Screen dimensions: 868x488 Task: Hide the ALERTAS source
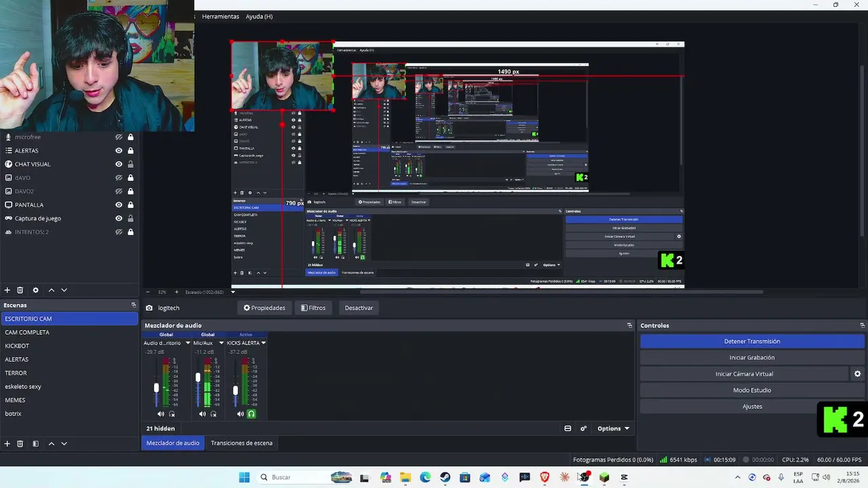point(119,150)
